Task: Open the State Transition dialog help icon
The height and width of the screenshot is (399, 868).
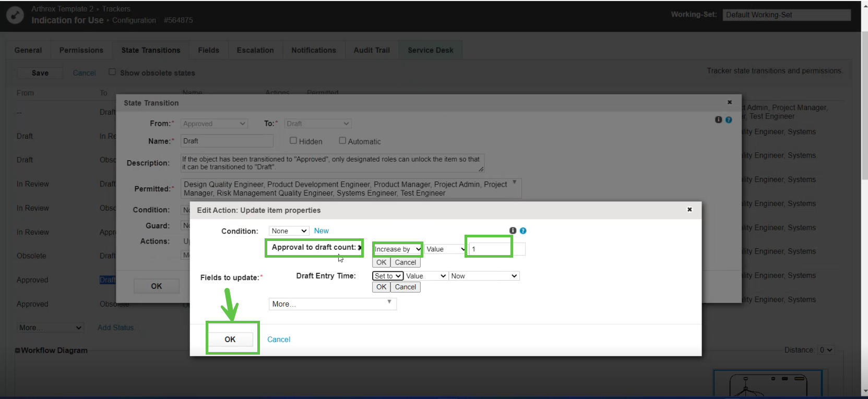Action: click(729, 120)
